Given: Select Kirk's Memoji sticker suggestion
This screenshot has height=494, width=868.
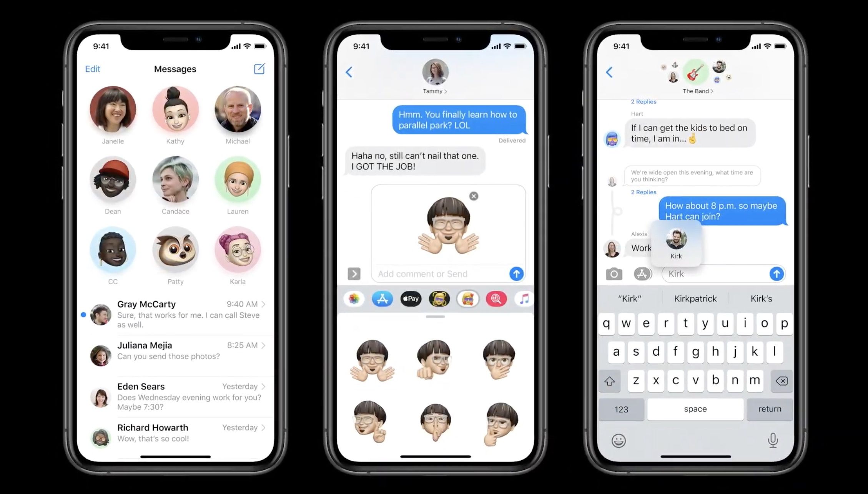Looking at the screenshot, I should [x=676, y=244].
